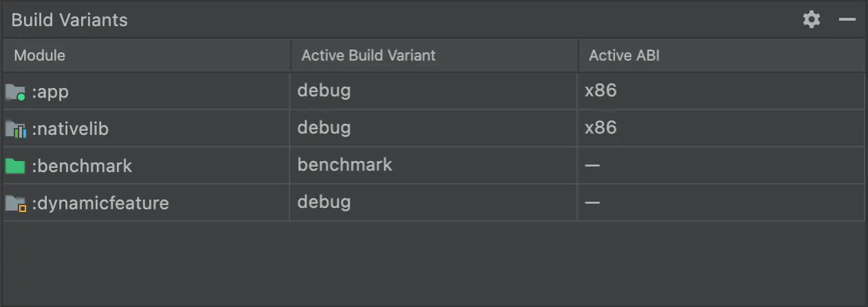Change the :dynamicfeature debug variant
Viewport: 868px width, 307px height.
(x=433, y=202)
